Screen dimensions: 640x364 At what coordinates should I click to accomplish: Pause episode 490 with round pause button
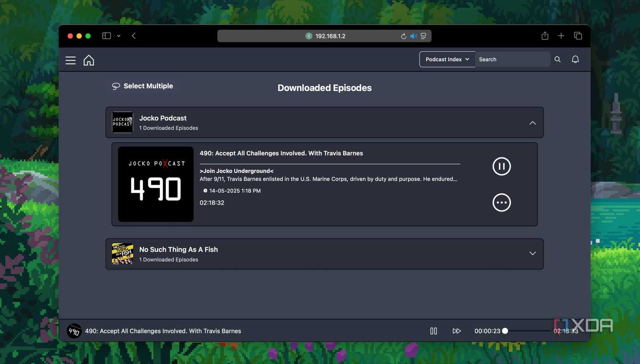click(501, 166)
